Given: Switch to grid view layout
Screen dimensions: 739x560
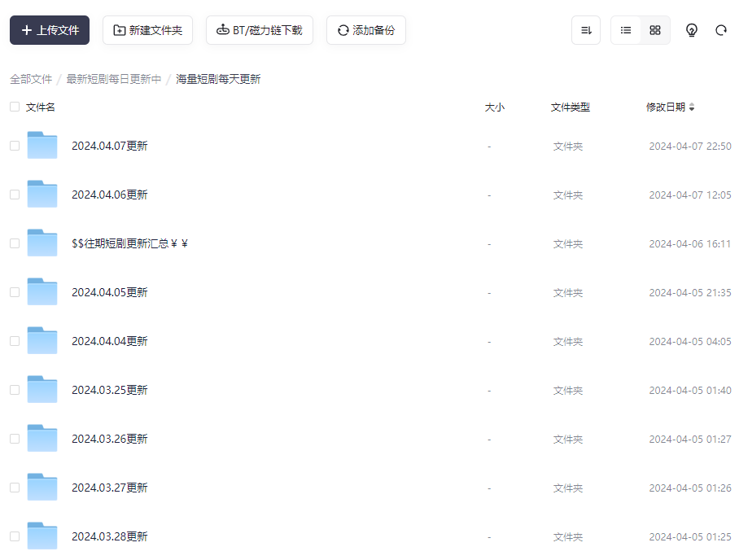Looking at the screenshot, I should (x=654, y=29).
